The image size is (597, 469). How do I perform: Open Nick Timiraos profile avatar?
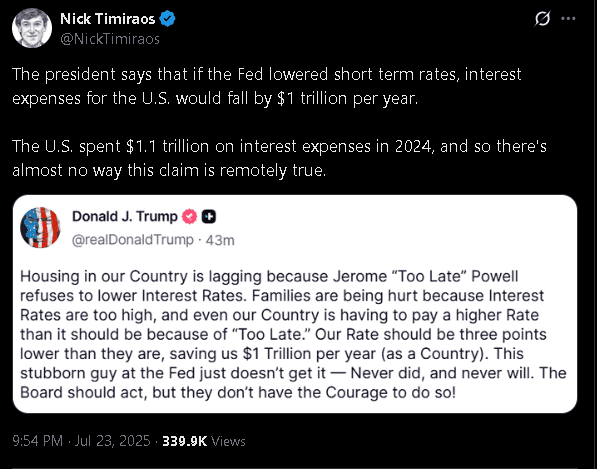[32, 28]
